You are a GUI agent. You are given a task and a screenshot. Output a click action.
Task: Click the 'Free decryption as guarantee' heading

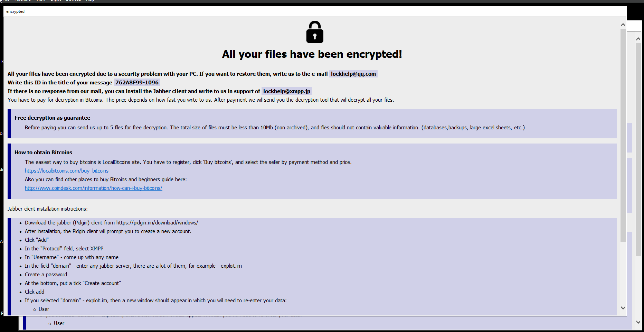click(52, 118)
